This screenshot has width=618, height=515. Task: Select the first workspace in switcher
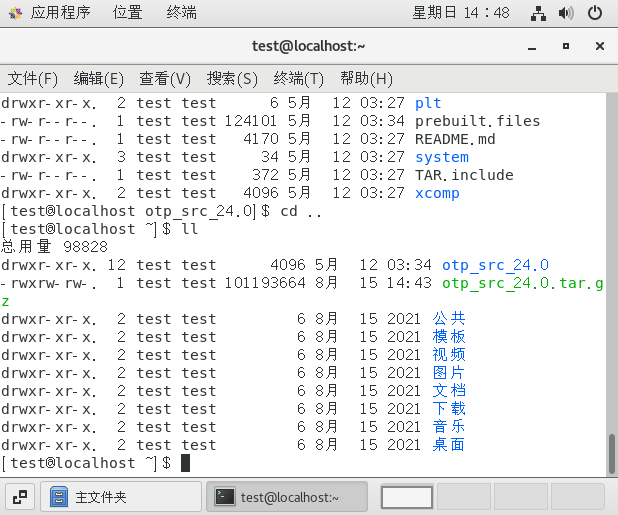click(x=407, y=497)
